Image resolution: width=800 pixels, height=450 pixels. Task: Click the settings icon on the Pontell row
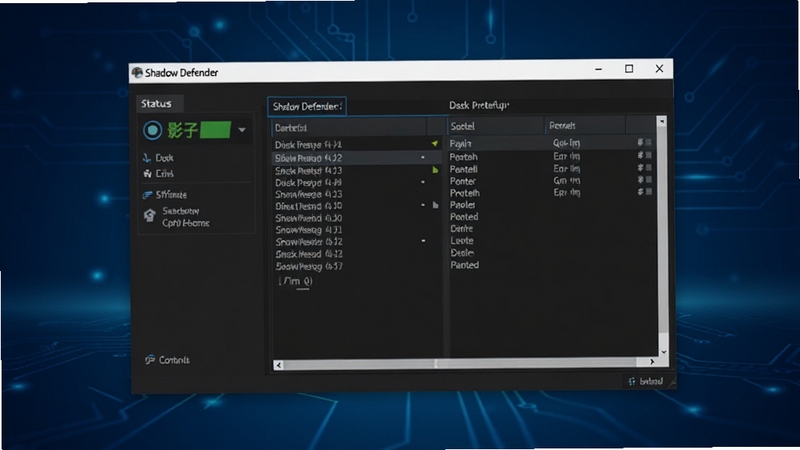click(x=640, y=168)
